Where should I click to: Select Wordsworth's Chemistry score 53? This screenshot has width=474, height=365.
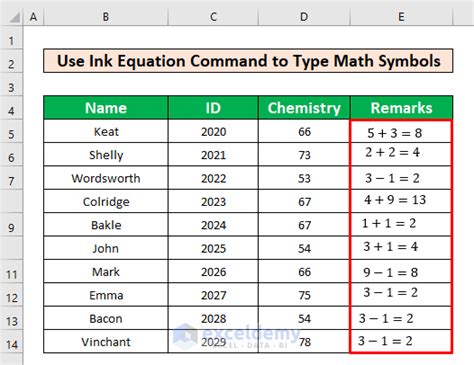coord(304,178)
